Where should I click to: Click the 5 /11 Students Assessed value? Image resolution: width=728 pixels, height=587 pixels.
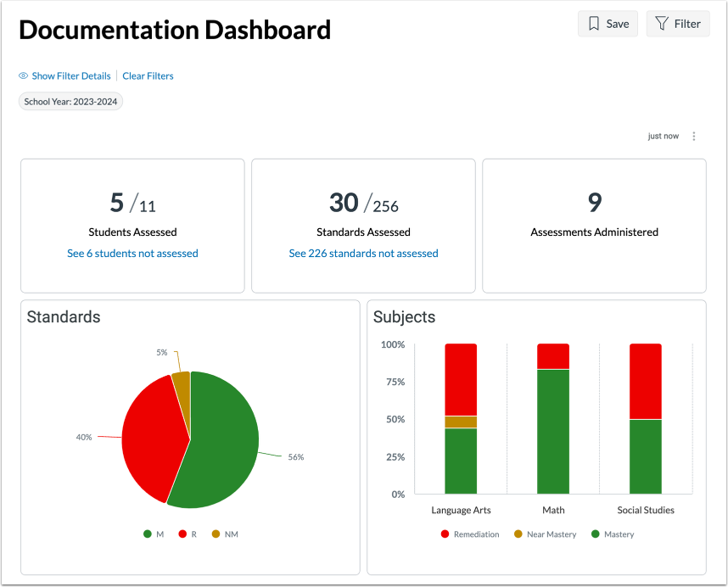click(132, 204)
